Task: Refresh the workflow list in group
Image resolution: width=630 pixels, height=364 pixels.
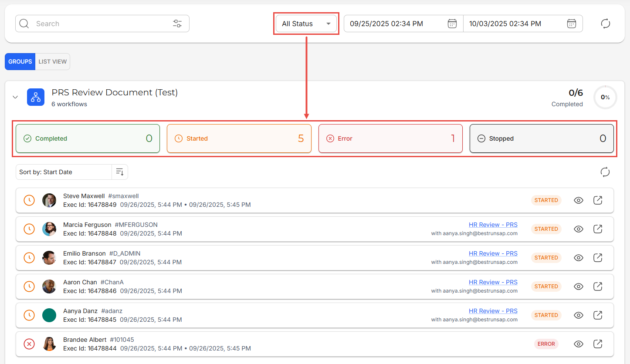Action: [x=605, y=172]
